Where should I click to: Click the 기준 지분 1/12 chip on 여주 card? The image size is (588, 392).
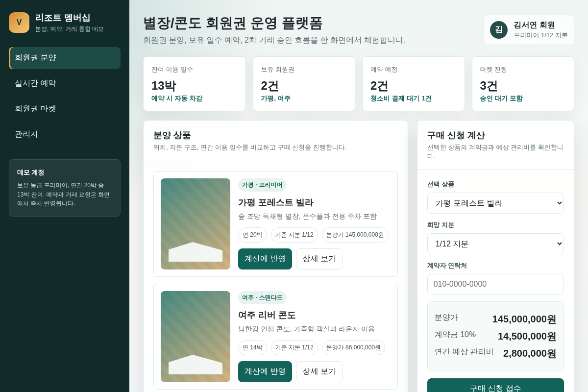click(x=294, y=347)
